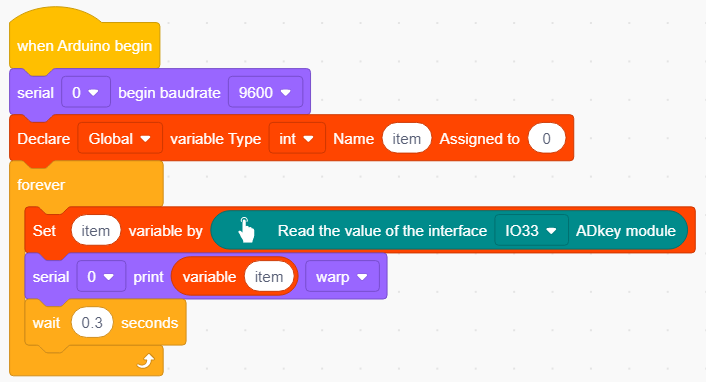This screenshot has width=706, height=382.
Task: Open the int variable type dropdown
Action: [297, 138]
